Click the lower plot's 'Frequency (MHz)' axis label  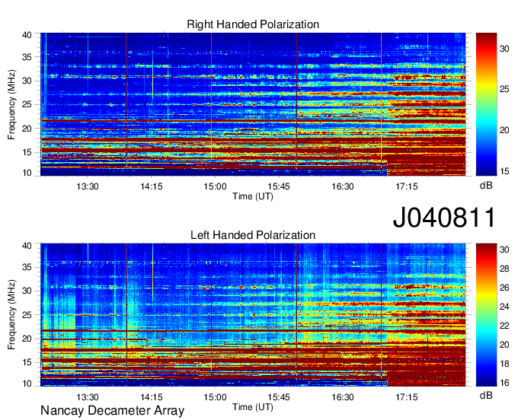(11, 315)
